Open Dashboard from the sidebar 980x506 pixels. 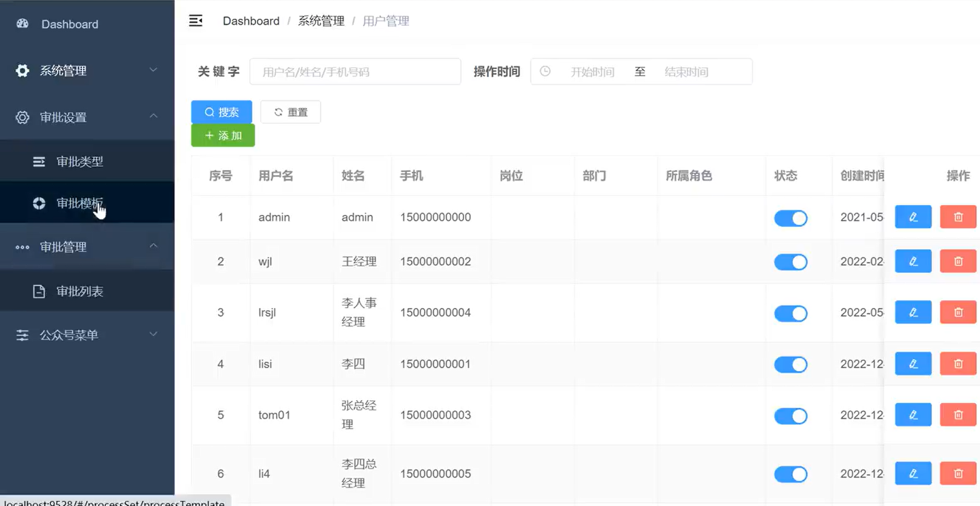pyautogui.click(x=87, y=24)
